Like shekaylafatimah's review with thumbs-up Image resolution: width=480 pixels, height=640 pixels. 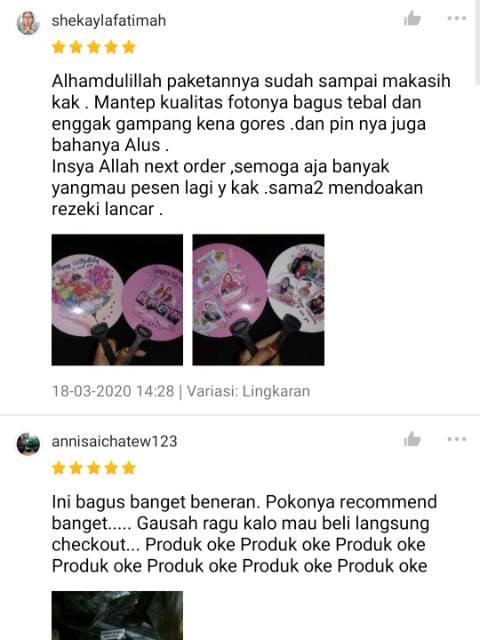click(412, 18)
